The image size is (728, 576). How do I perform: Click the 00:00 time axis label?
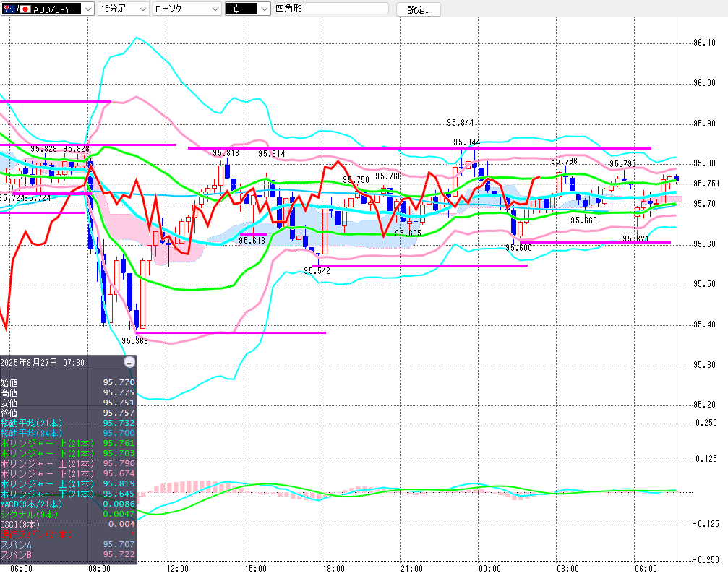coord(489,569)
